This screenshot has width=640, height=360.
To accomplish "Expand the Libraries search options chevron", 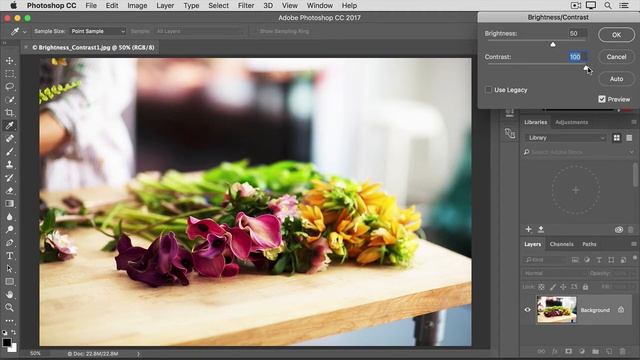I will click(631, 152).
